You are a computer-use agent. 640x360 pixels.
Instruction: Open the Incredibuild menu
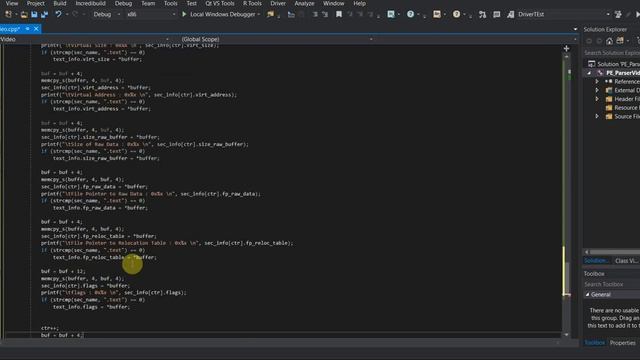[x=90, y=3]
